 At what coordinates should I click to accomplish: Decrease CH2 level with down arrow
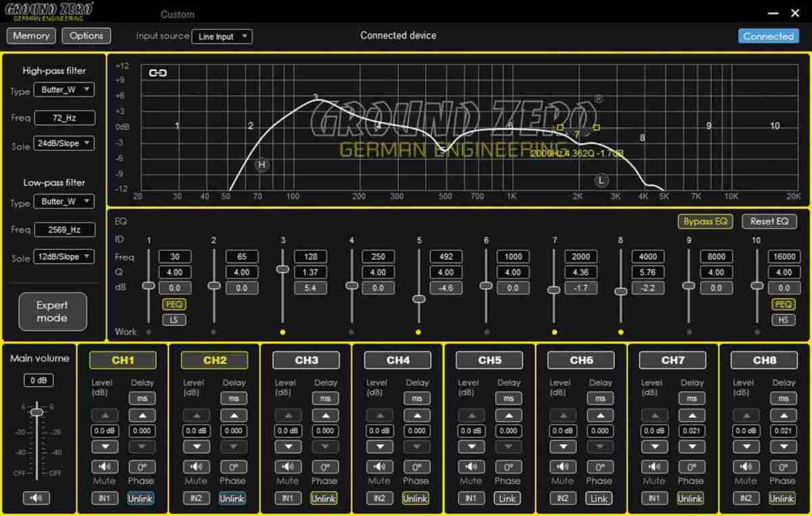[x=196, y=446]
